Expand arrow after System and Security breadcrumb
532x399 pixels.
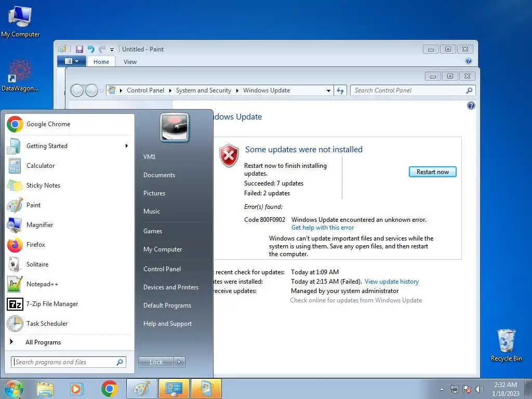[x=237, y=90]
